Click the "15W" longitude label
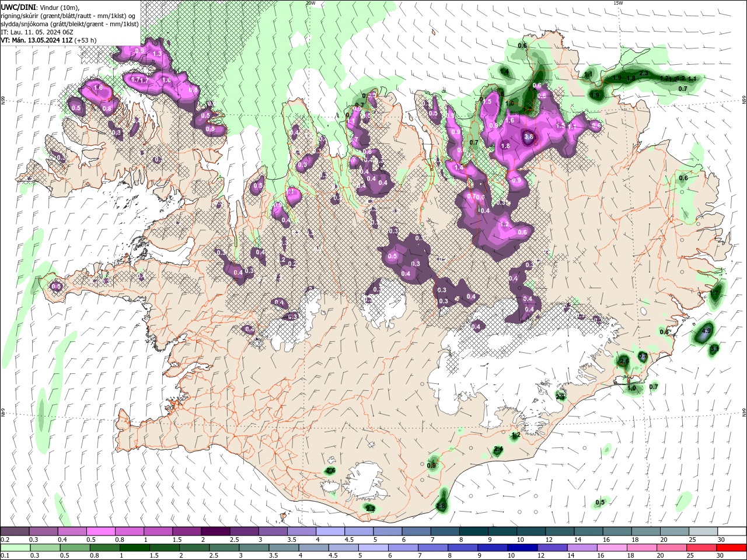This screenshot has width=747, height=560. pyautogui.click(x=618, y=3)
